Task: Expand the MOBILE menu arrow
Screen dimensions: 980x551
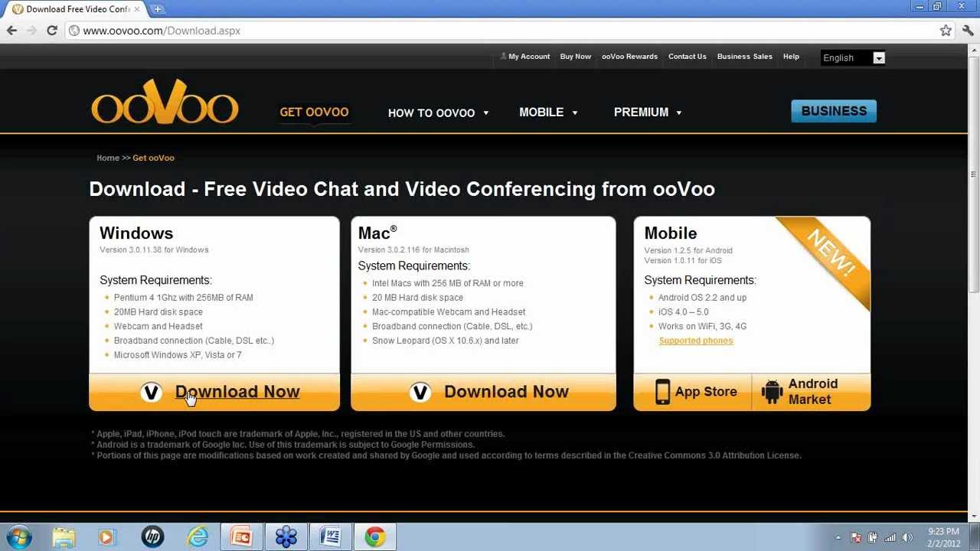Action: [x=575, y=113]
